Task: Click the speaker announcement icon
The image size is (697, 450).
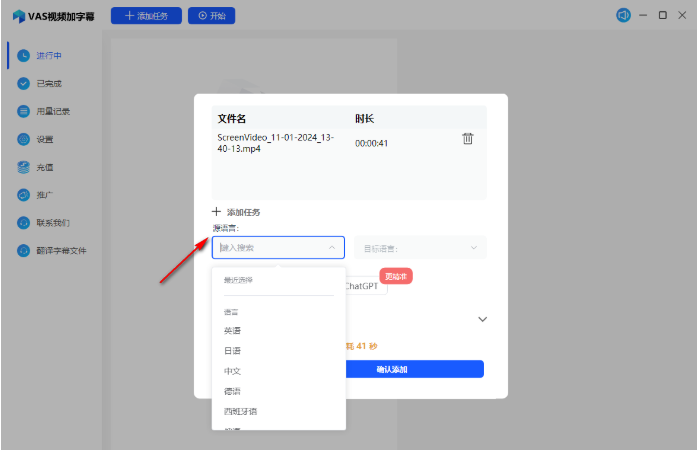Action: [x=623, y=16]
